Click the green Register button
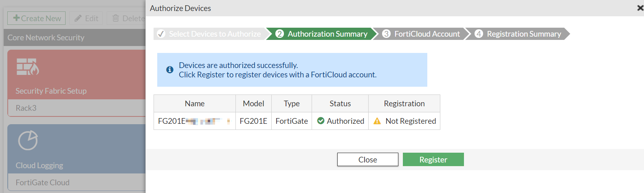This screenshot has width=644, height=193. click(433, 160)
